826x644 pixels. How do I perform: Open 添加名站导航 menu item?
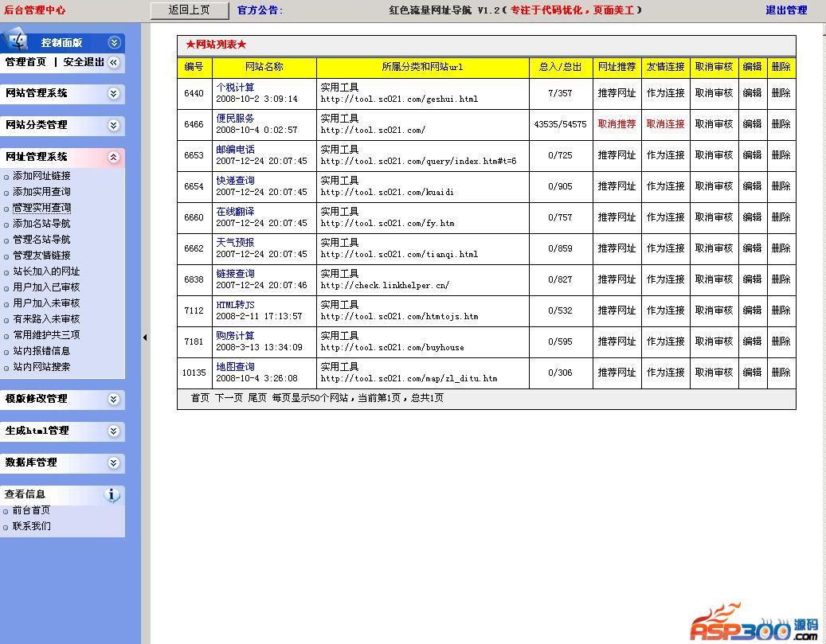41,223
